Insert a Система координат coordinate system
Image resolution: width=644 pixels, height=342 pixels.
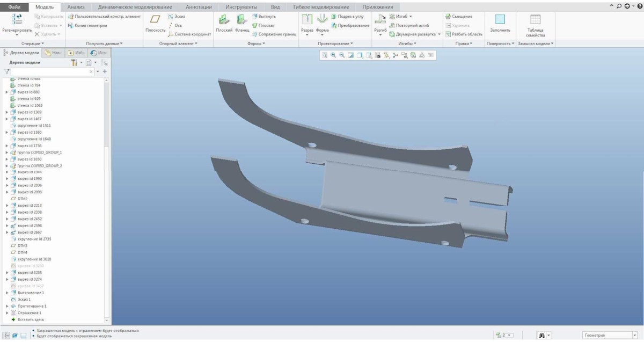click(x=189, y=34)
